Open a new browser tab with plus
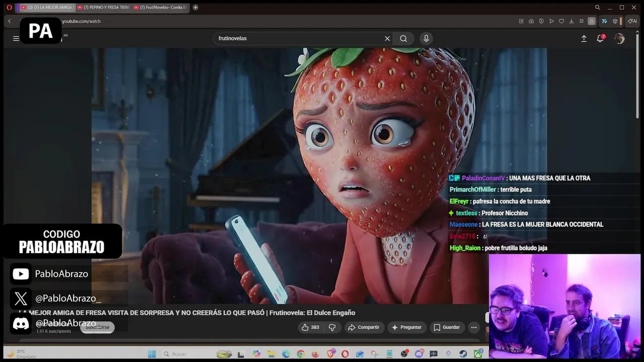This screenshot has height=362, width=644. click(x=195, y=8)
